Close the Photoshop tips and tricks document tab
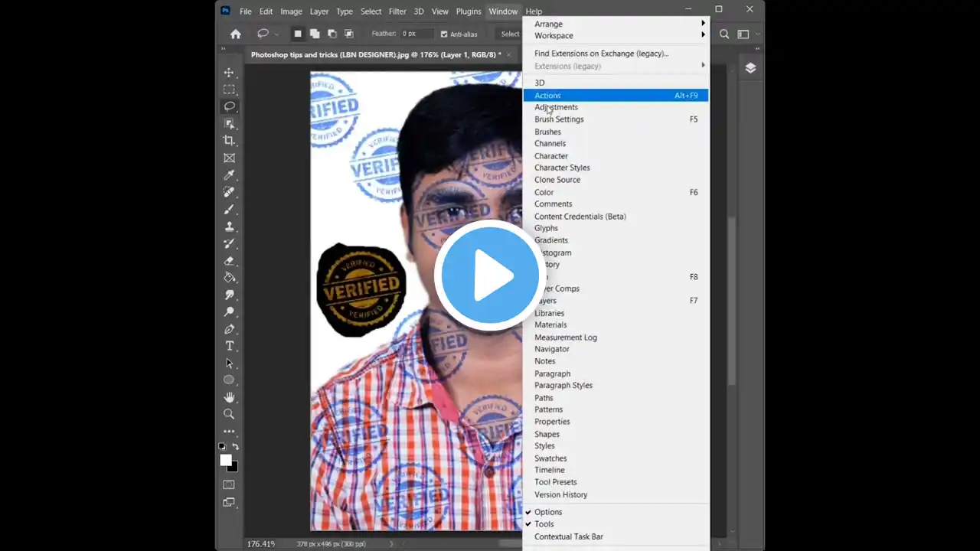Viewport: 980px width, 551px height. pyautogui.click(x=510, y=55)
